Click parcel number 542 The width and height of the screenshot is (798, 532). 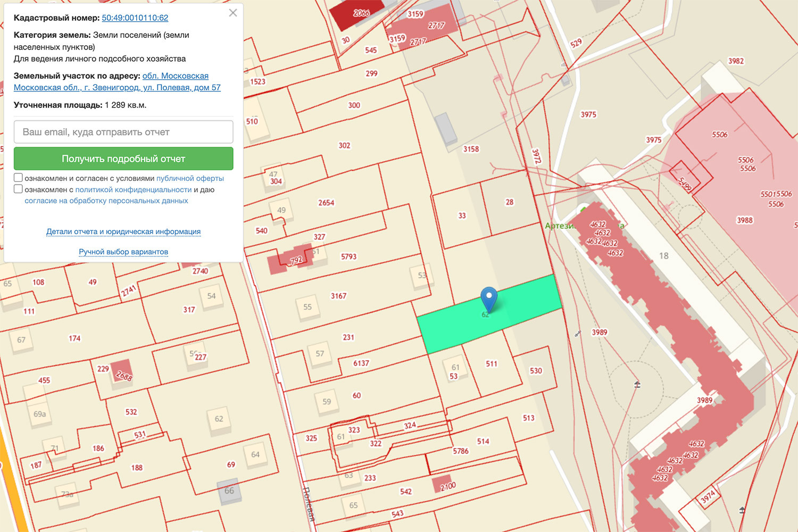[406, 492]
